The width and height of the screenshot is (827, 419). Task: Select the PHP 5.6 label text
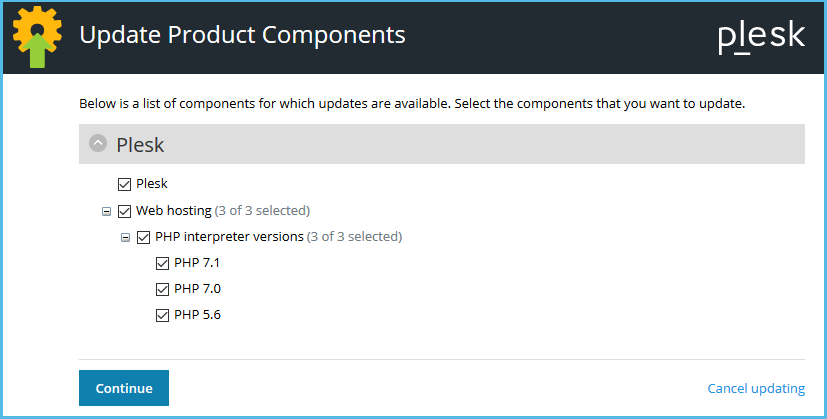pyautogui.click(x=197, y=315)
